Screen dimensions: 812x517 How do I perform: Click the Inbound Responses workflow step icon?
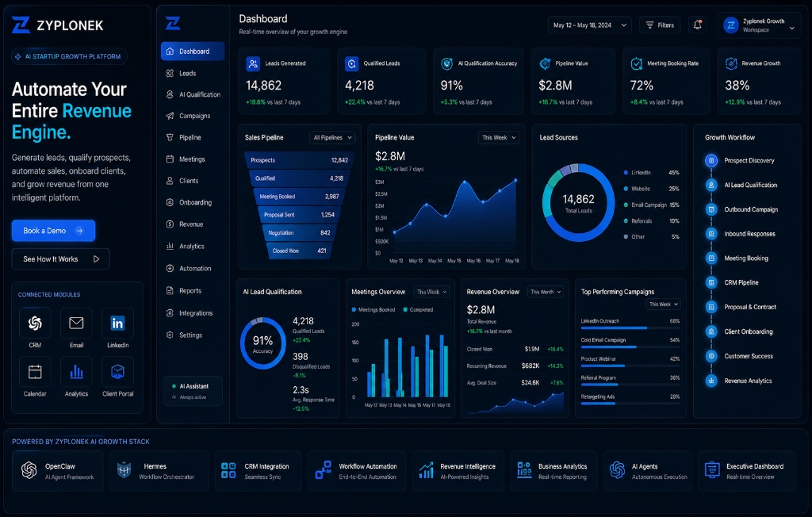(x=711, y=234)
